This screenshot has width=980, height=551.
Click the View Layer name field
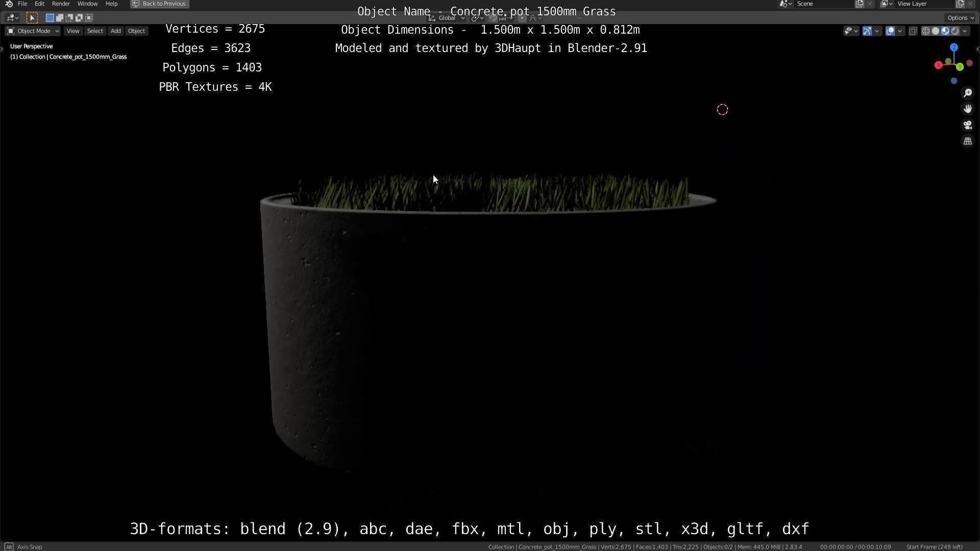pos(925,4)
